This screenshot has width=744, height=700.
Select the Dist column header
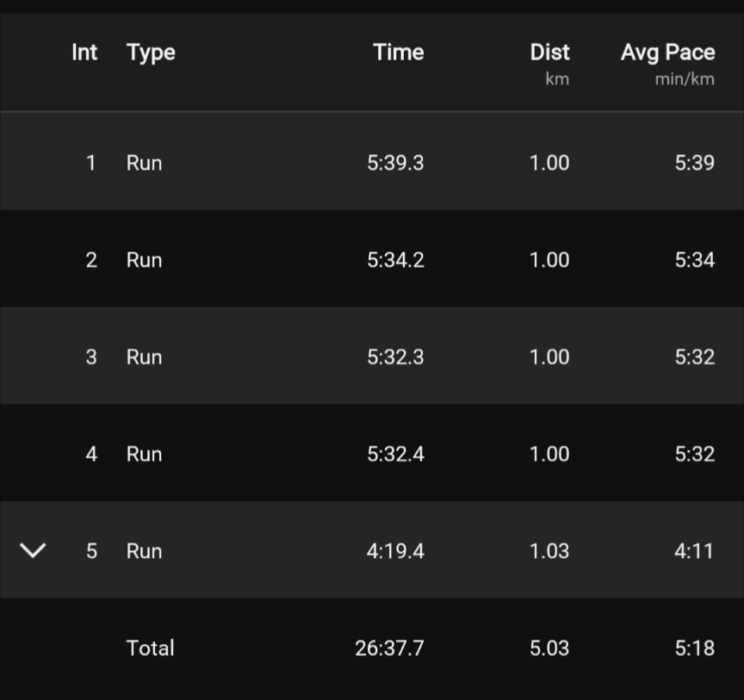(549, 53)
